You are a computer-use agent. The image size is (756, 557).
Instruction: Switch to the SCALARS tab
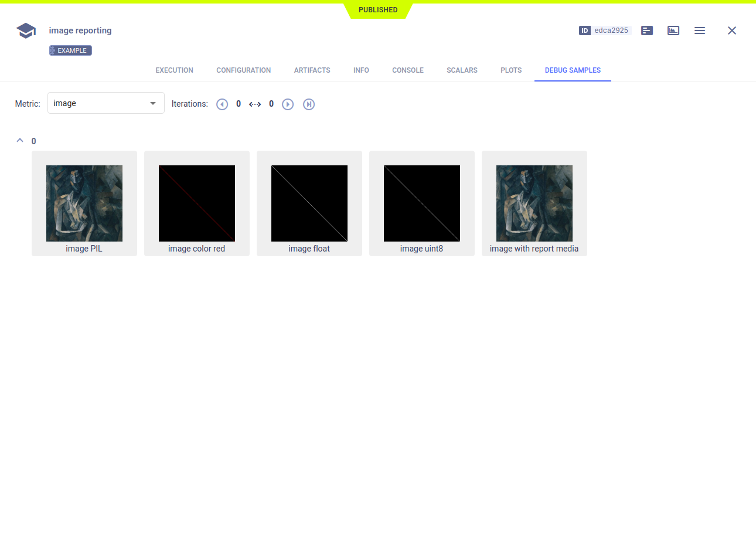coord(462,70)
